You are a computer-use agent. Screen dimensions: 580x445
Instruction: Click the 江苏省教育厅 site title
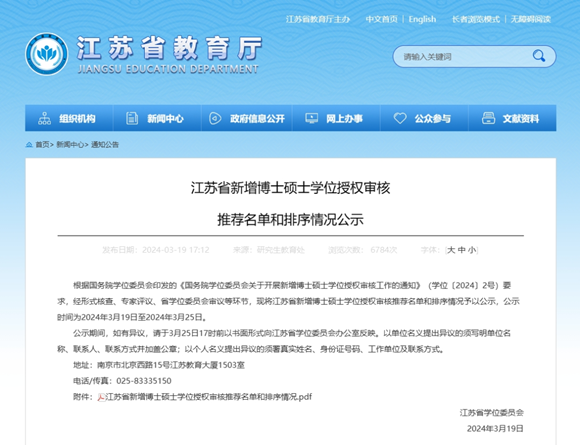point(169,48)
